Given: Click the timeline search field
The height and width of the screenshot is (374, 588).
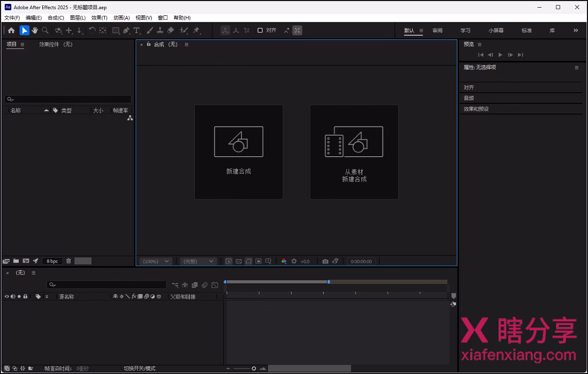Looking at the screenshot, I should point(107,285).
